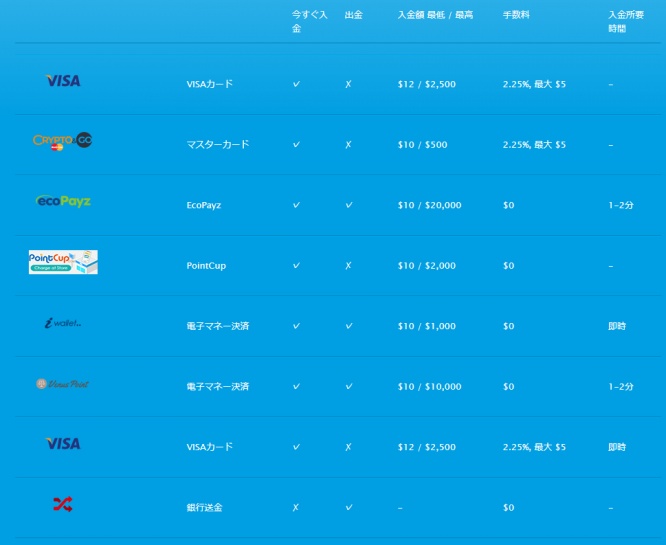
Task: Click $0 fee in PointCup row
Action: tap(508, 265)
